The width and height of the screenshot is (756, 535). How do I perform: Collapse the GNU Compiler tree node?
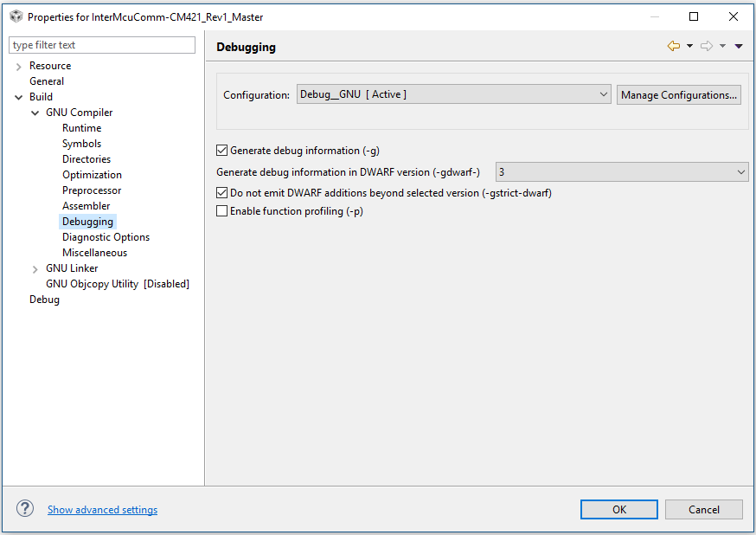click(35, 113)
